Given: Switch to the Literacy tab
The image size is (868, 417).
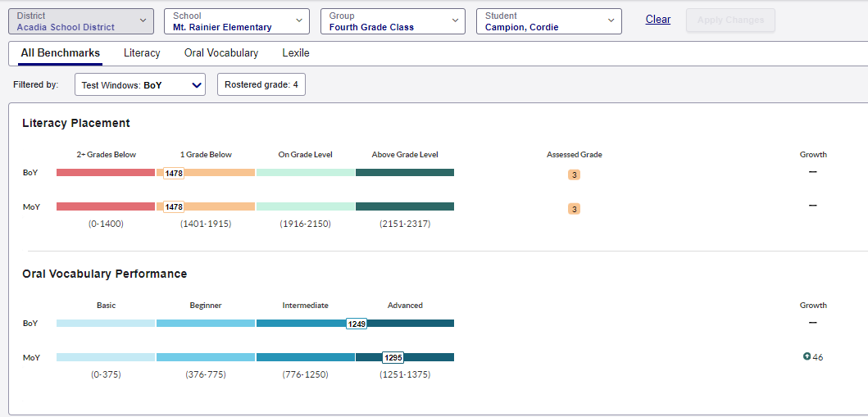Looking at the screenshot, I should click(x=142, y=53).
